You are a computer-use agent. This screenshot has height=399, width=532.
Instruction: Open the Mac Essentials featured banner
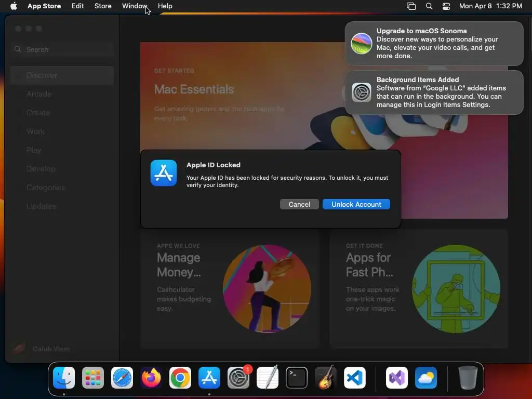point(324,130)
